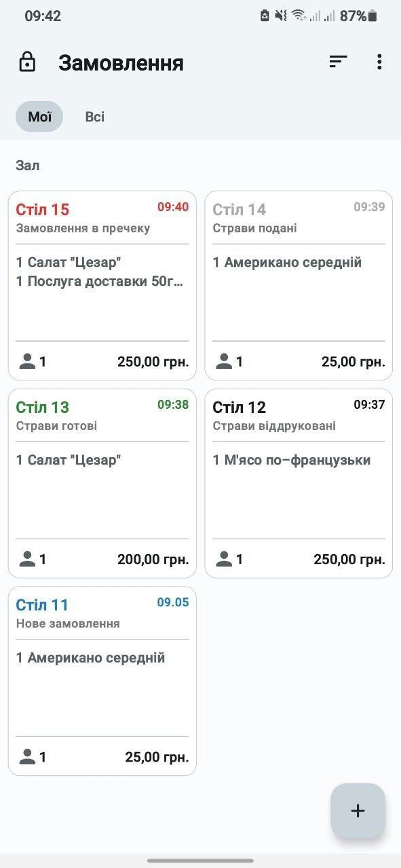
Task: Open Стіл 15 order title
Action: [x=43, y=210]
